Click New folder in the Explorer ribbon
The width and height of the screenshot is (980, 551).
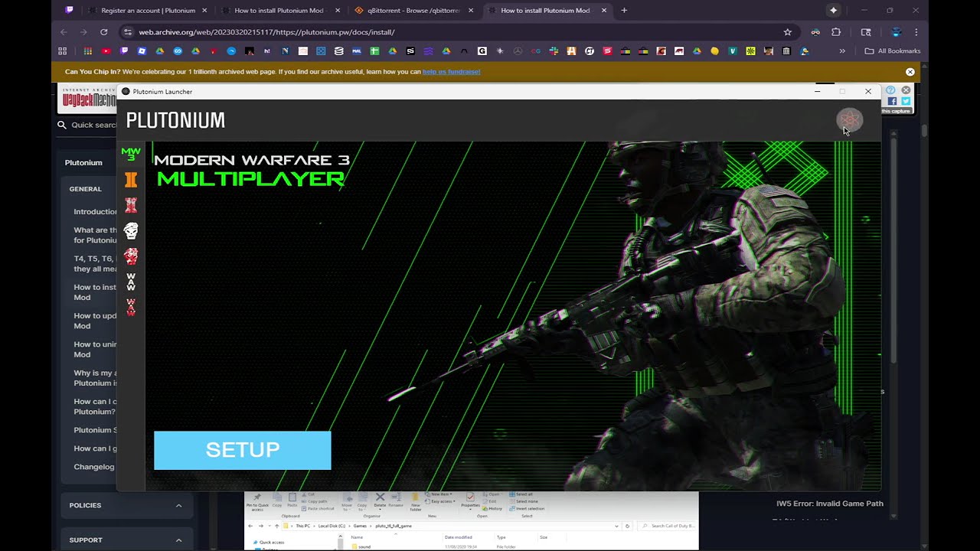click(x=416, y=501)
